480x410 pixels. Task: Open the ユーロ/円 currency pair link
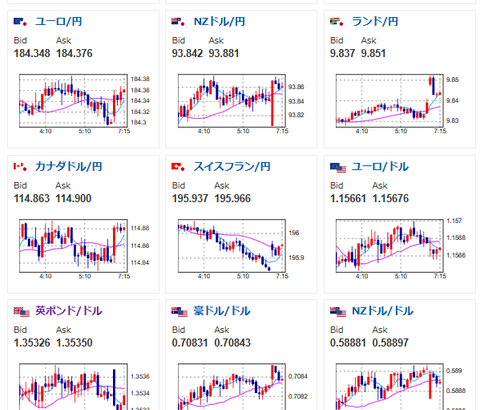[x=59, y=22]
